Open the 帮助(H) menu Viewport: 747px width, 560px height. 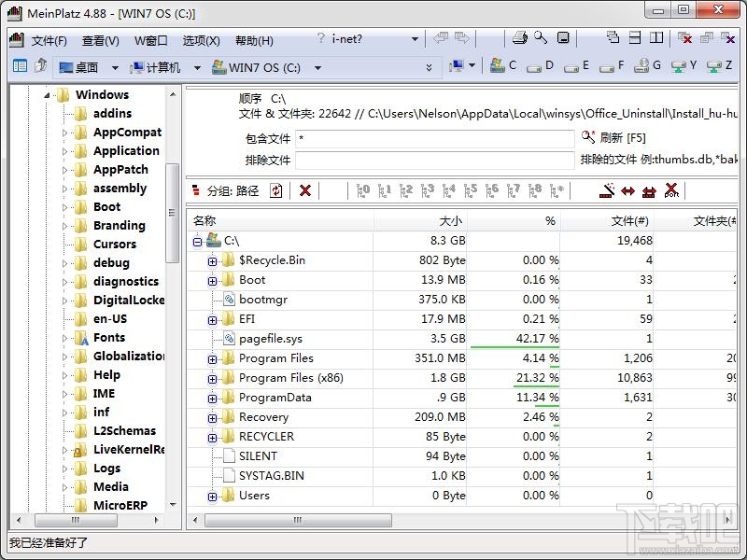point(254,40)
